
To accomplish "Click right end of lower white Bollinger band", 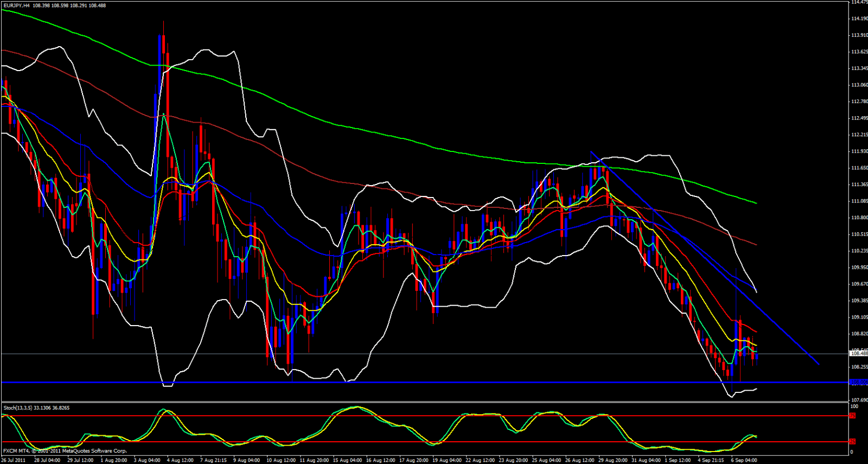I will [x=756, y=389].
